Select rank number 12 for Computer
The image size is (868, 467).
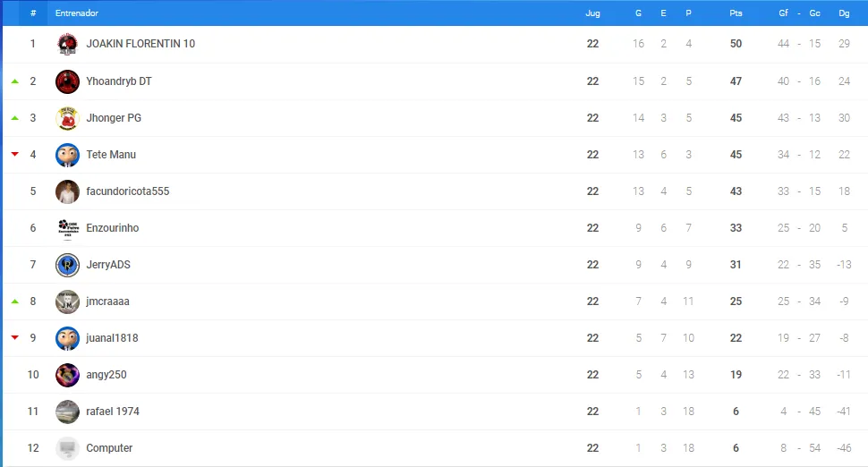pos(33,448)
